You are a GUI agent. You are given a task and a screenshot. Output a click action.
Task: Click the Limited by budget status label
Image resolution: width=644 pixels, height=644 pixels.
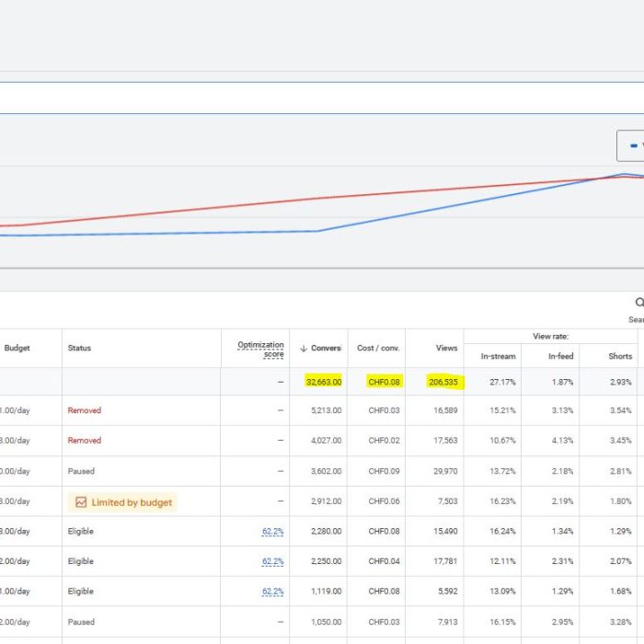[131, 502]
